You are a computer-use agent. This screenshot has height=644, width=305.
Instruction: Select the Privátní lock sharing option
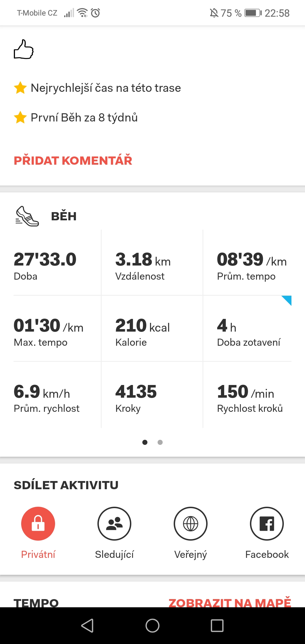click(x=38, y=524)
